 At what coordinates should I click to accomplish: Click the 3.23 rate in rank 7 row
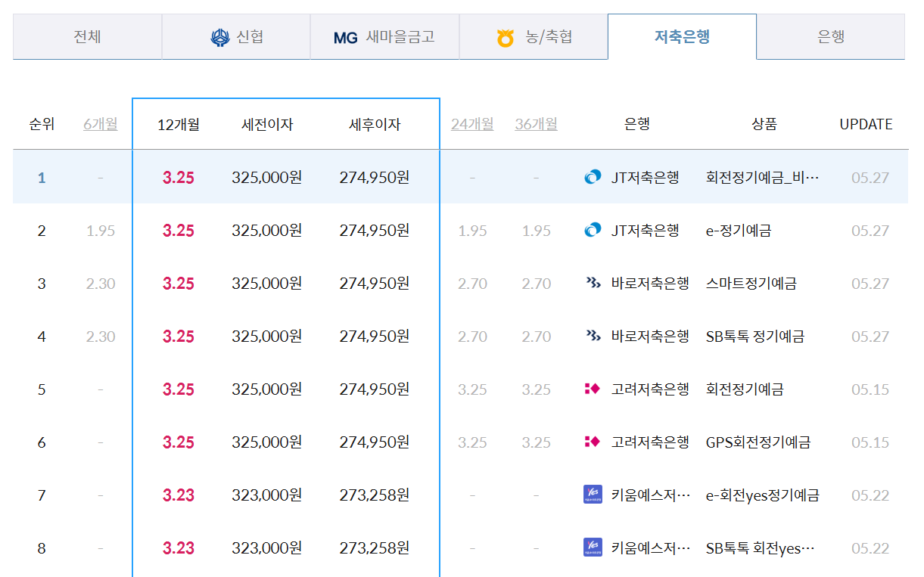pyautogui.click(x=179, y=495)
